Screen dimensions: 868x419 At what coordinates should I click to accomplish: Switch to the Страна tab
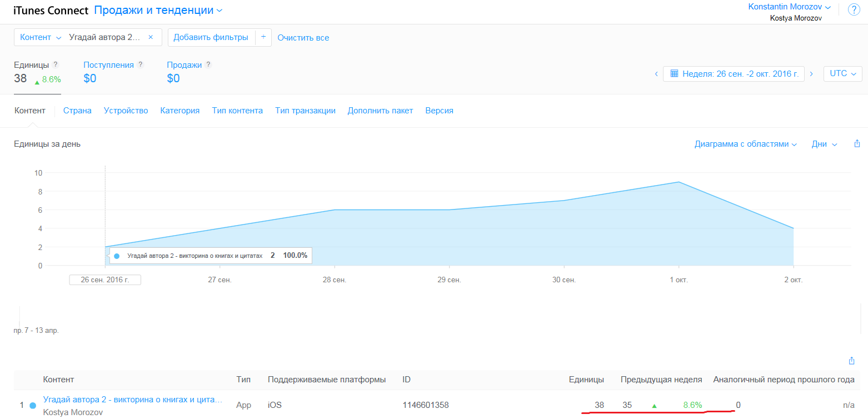(77, 111)
